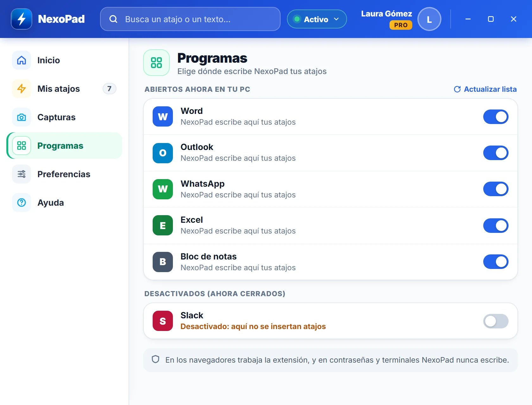Click the Laura Gómez user name
The height and width of the screenshot is (405, 532).
(386, 14)
